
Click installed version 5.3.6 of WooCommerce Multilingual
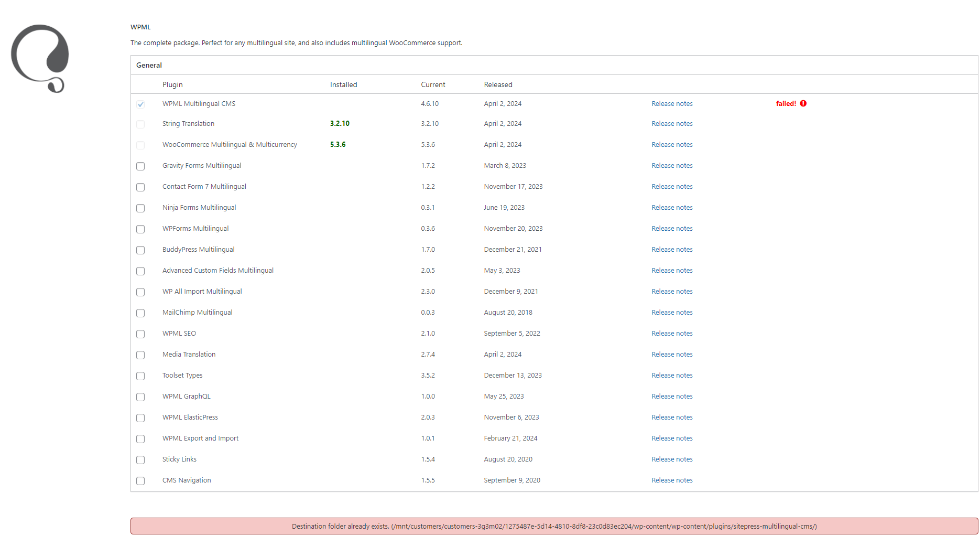click(x=337, y=145)
